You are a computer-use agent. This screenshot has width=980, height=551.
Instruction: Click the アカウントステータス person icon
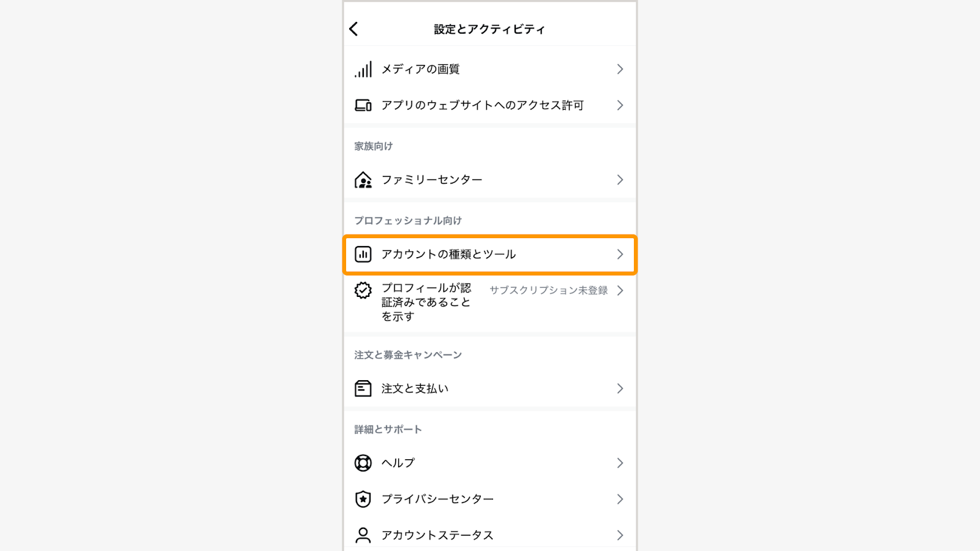pyautogui.click(x=363, y=535)
